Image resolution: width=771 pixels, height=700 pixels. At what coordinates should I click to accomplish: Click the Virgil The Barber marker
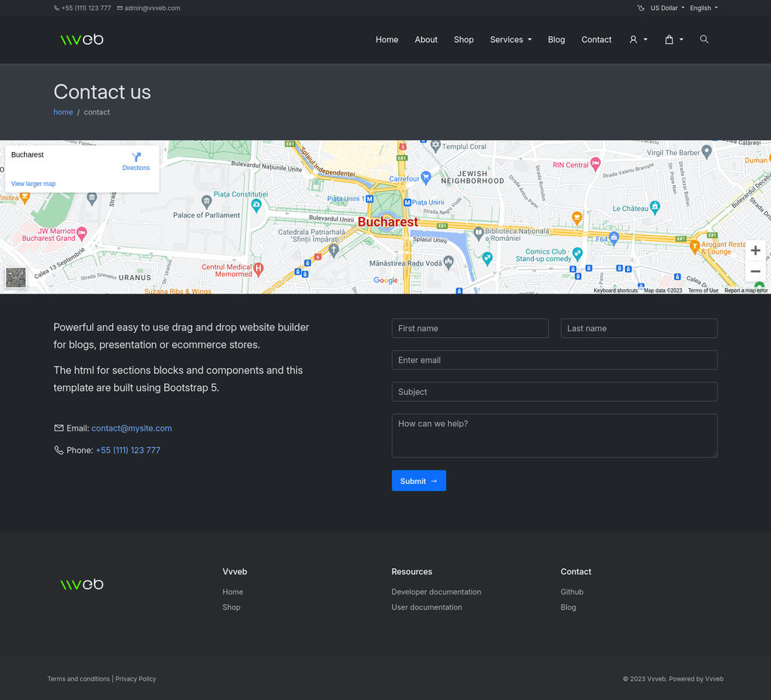[x=706, y=151]
